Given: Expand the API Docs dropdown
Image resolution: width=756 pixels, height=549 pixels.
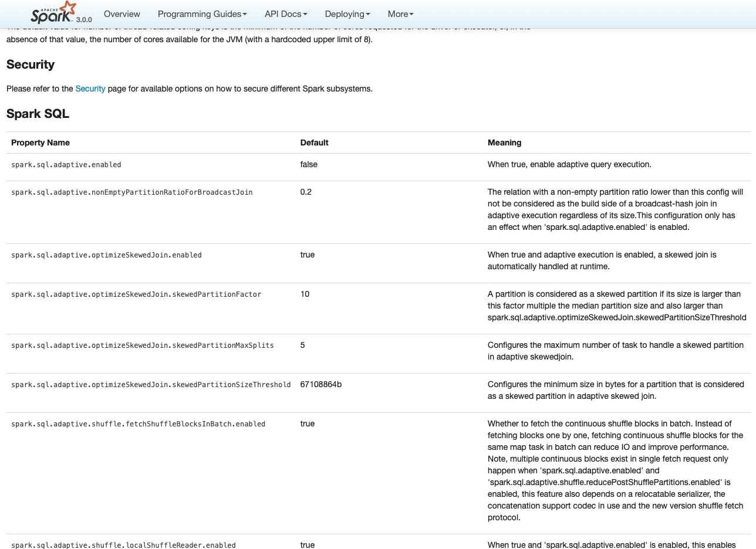Looking at the screenshot, I should (x=286, y=13).
